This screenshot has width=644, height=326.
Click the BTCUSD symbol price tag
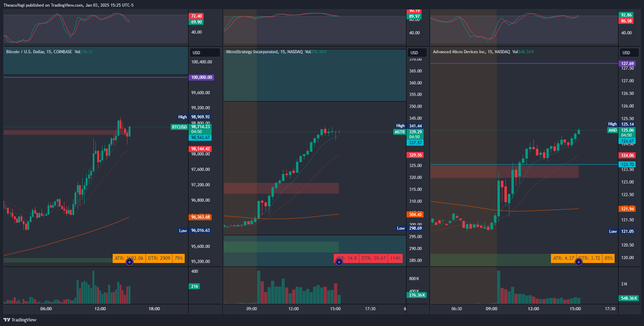(179, 127)
